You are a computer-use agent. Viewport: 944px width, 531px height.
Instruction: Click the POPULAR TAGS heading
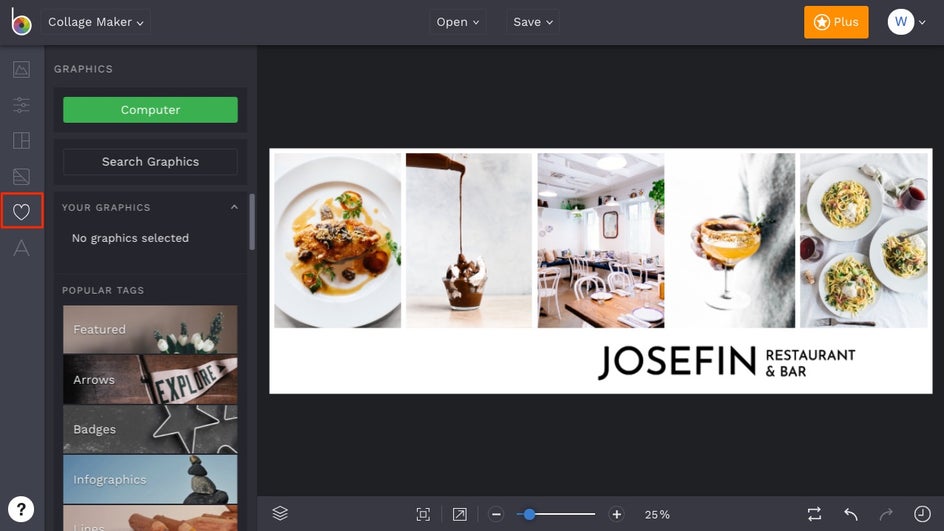[103, 290]
